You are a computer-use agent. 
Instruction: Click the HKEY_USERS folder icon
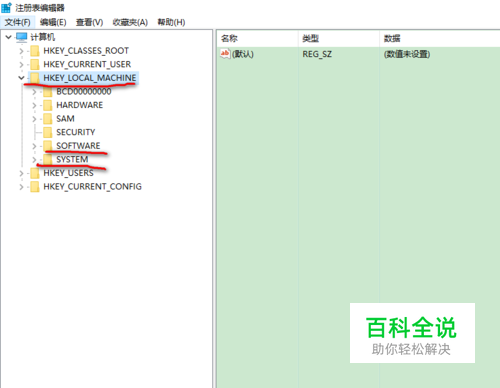click(35, 173)
